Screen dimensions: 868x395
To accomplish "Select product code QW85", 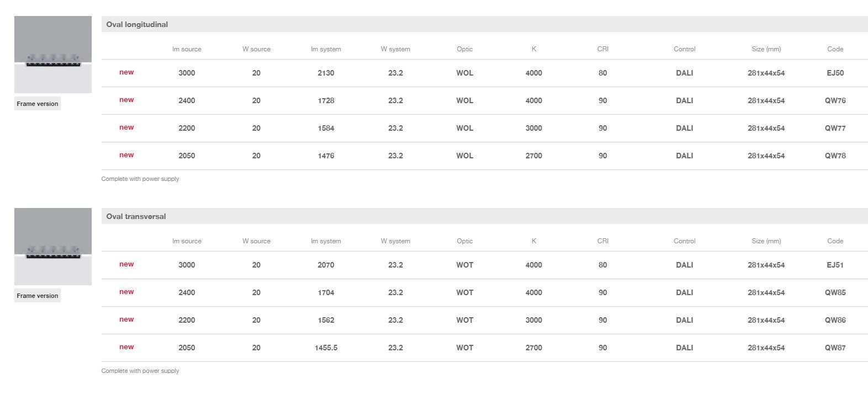I will coord(835,292).
